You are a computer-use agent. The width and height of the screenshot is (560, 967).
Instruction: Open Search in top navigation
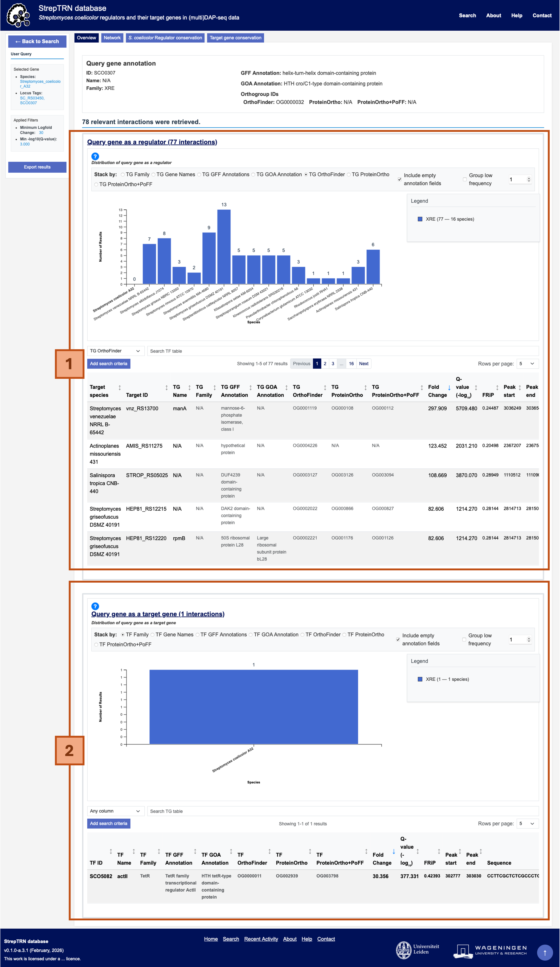(468, 15)
